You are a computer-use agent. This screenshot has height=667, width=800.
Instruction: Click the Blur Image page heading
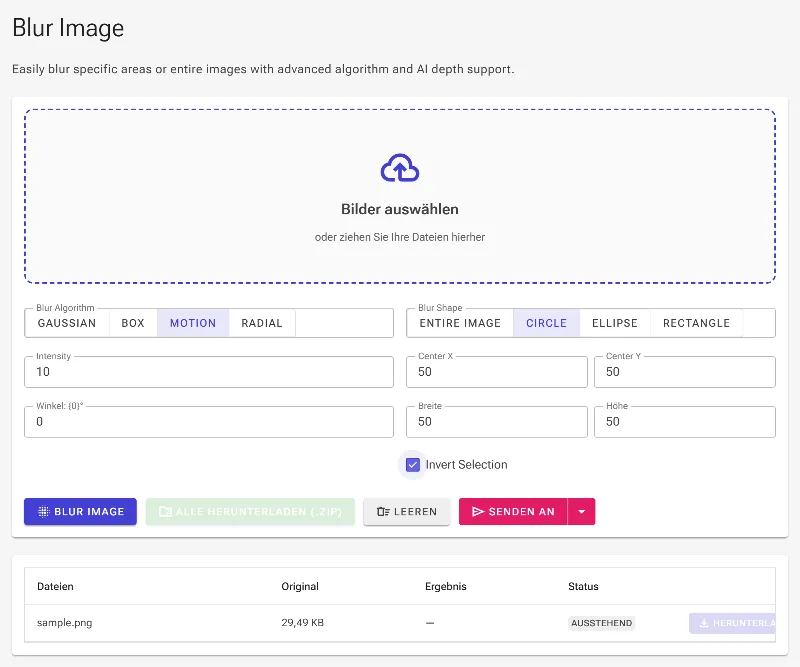pyautogui.click(x=68, y=28)
